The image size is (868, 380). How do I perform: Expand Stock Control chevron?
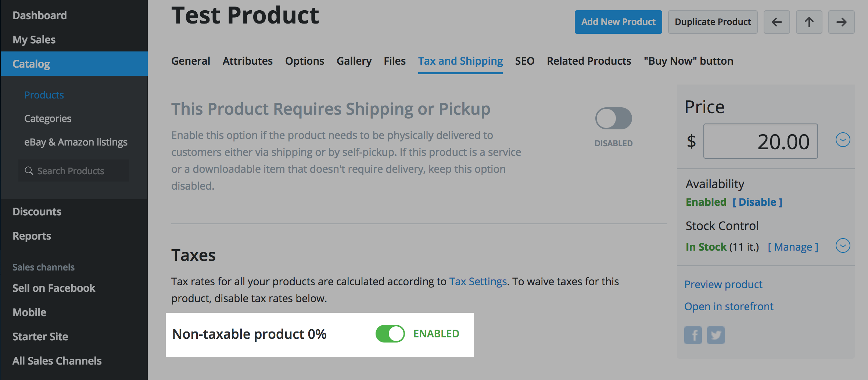click(843, 245)
